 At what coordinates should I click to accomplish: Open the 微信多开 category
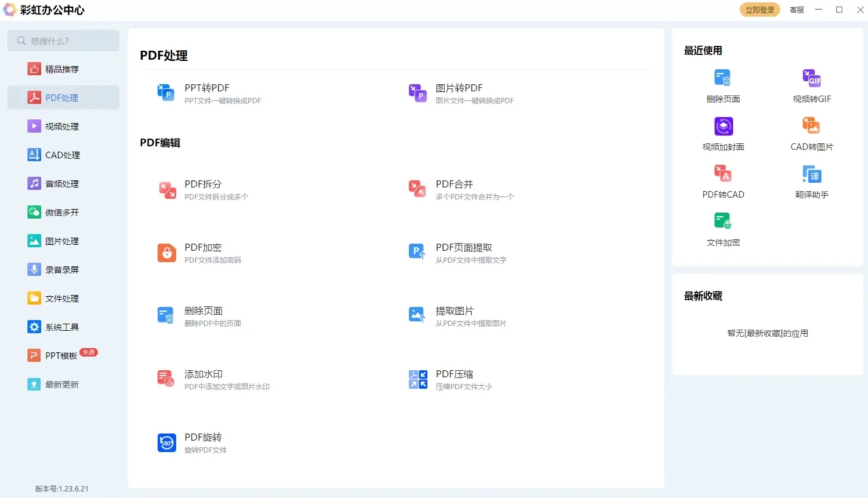(x=63, y=213)
